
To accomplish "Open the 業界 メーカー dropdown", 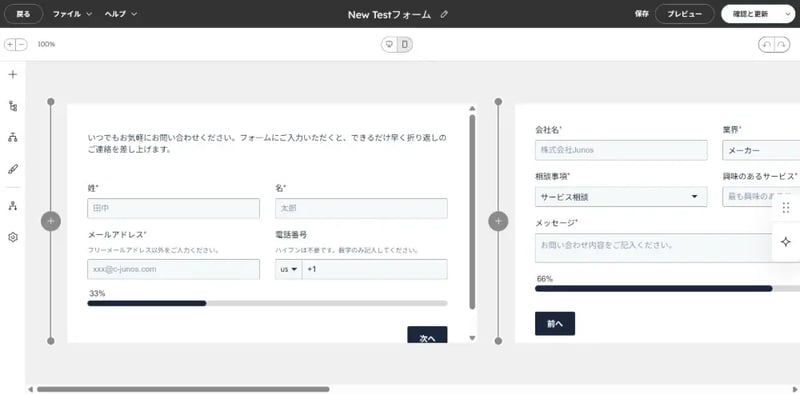I will coord(761,150).
